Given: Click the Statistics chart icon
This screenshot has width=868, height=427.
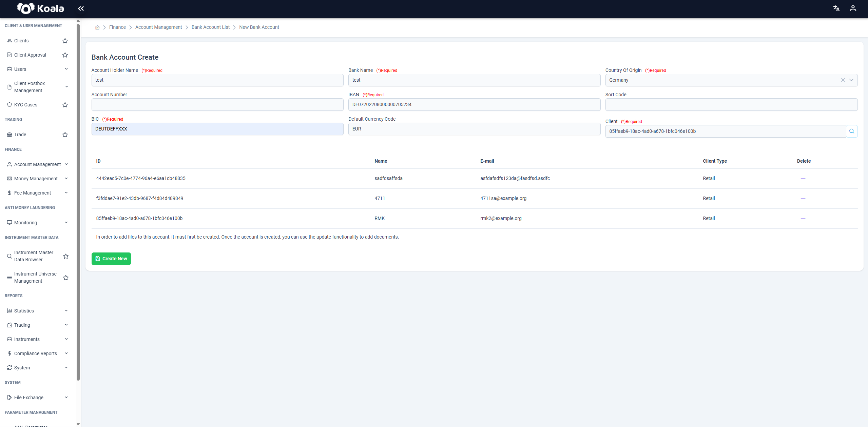Looking at the screenshot, I should (x=9, y=311).
